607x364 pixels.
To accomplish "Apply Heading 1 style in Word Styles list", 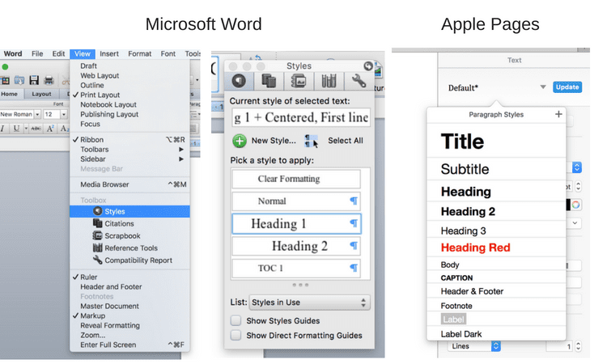I will click(x=296, y=223).
